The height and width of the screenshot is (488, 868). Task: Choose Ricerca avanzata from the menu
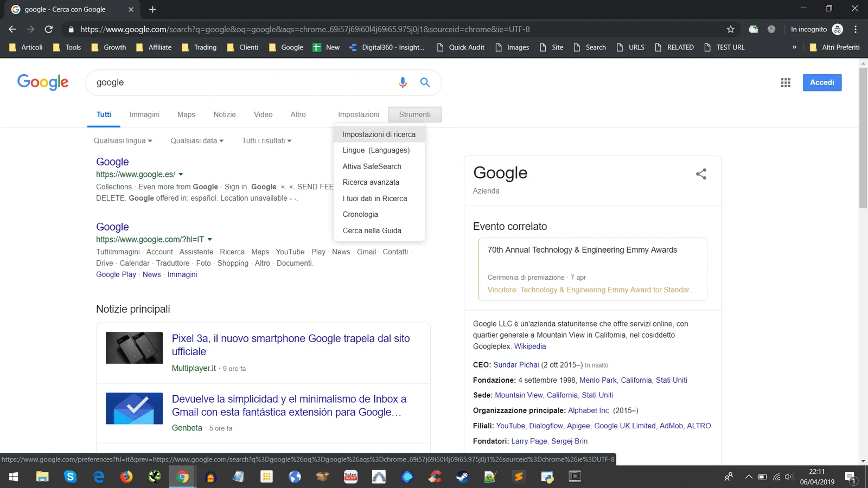[379, 182]
